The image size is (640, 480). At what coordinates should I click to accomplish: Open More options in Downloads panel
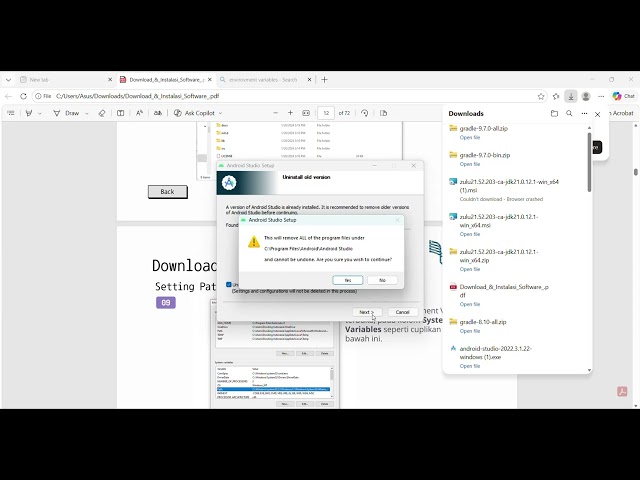point(584,113)
